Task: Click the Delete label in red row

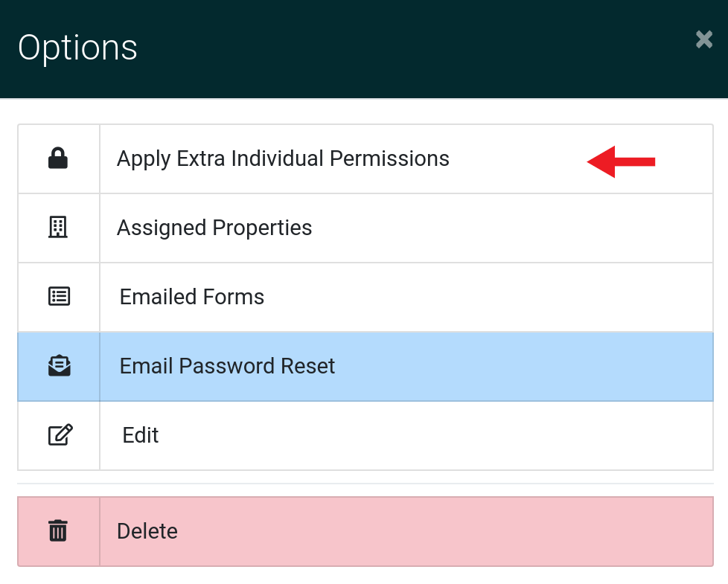Action: point(147,531)
